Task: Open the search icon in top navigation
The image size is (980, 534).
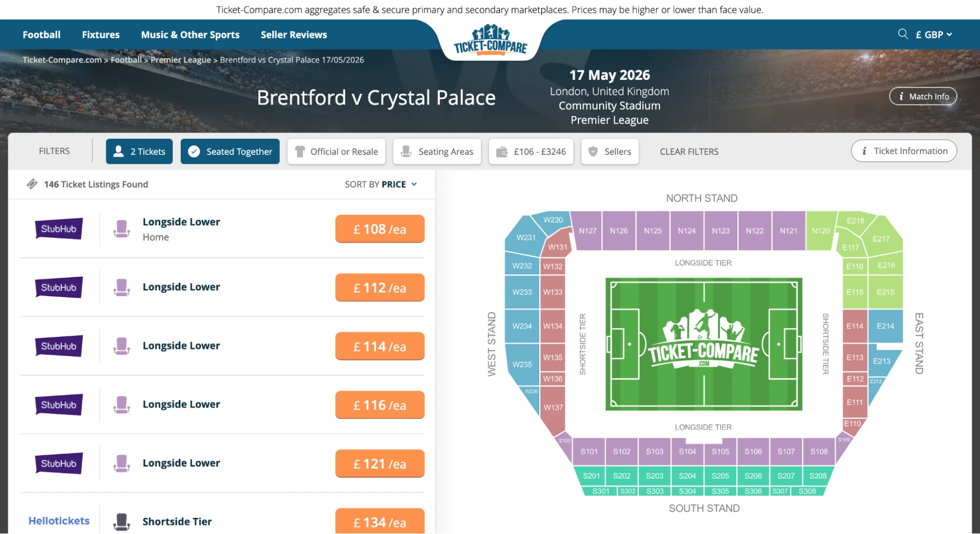Action: (903, 34)
